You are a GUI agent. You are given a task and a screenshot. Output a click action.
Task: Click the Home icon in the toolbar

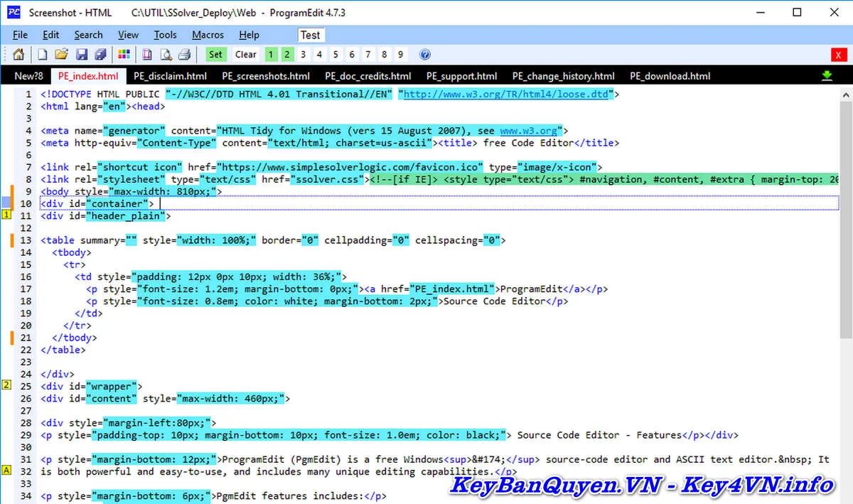pyautogui.click(x=19, y=55)
